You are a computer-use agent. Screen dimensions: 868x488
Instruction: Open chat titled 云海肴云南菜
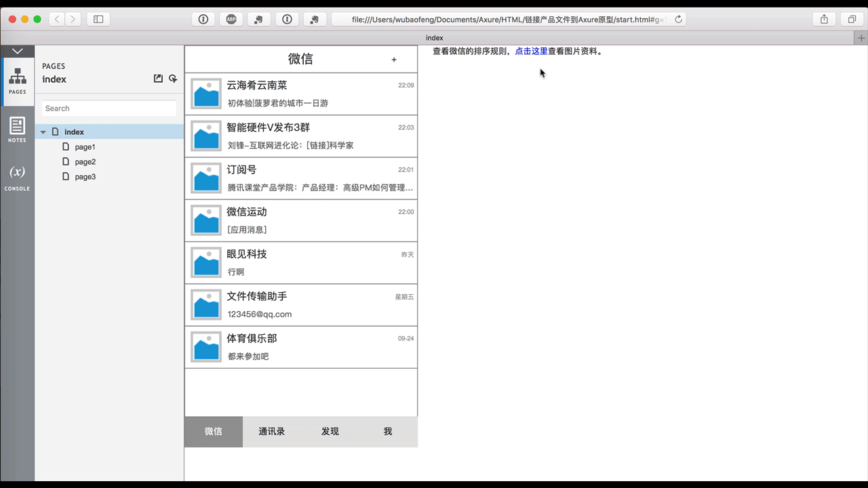click(257, 85)
